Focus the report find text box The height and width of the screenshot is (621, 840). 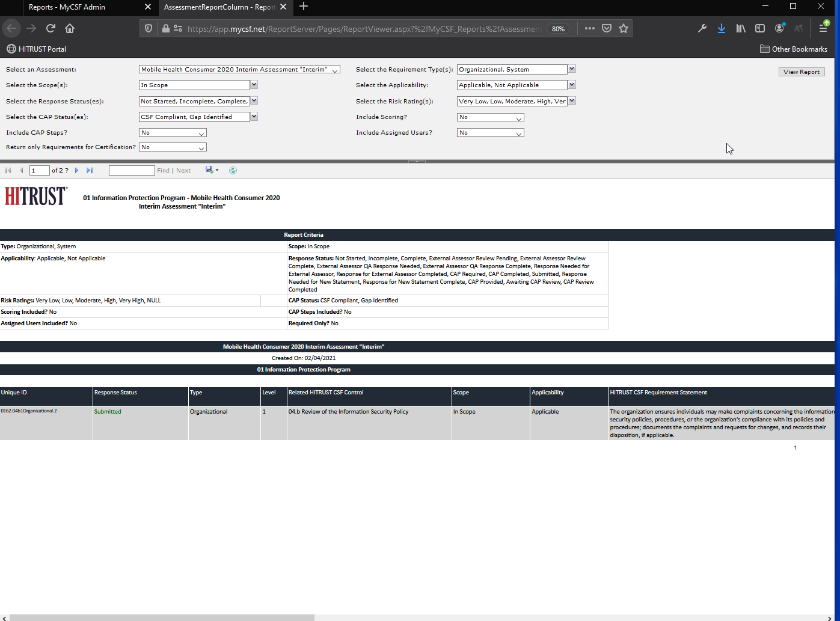132,171
